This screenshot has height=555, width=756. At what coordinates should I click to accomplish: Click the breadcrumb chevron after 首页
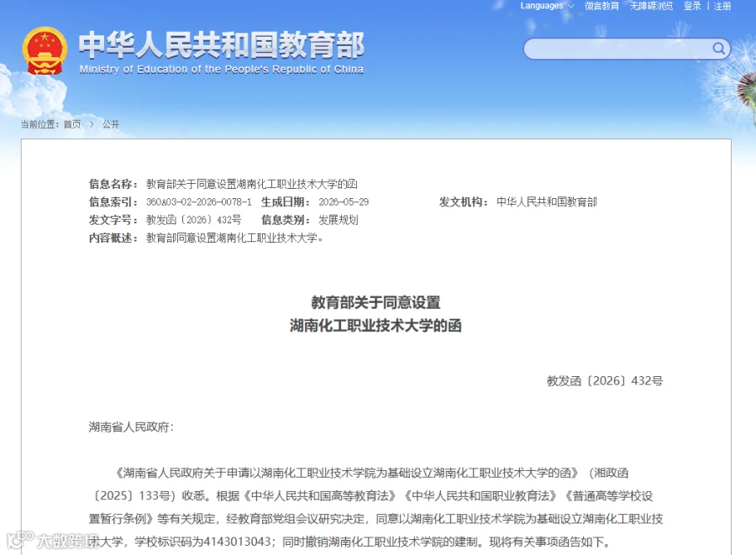tap(92, 124)
